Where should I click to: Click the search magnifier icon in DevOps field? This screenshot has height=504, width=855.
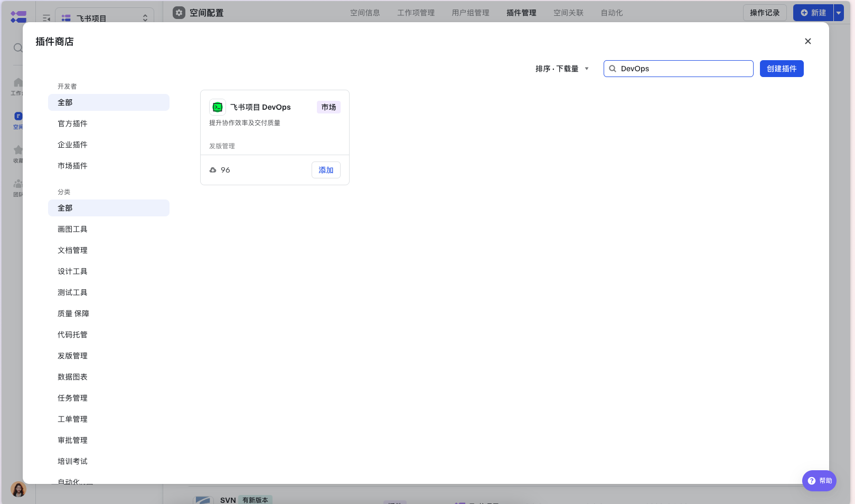(613, 69)
